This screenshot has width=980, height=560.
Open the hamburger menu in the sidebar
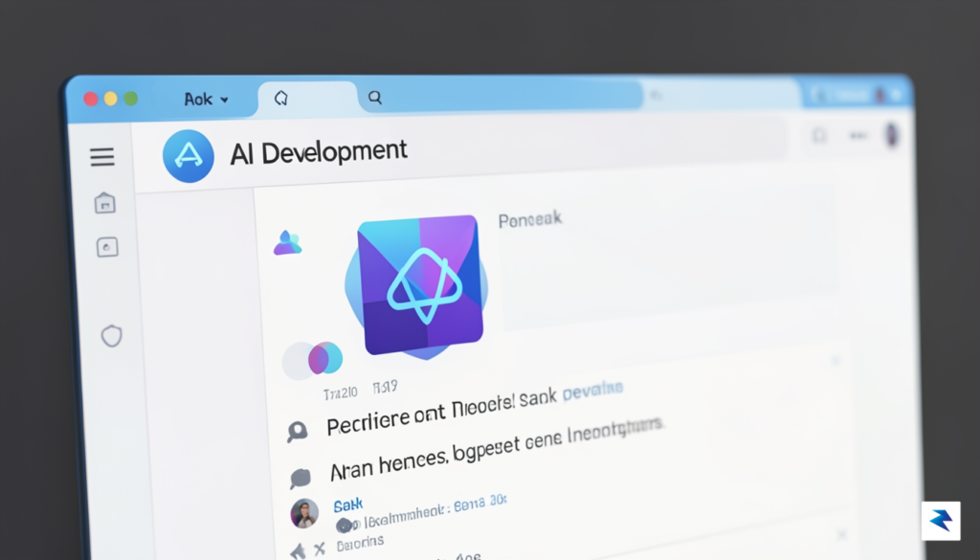[101, 157]
